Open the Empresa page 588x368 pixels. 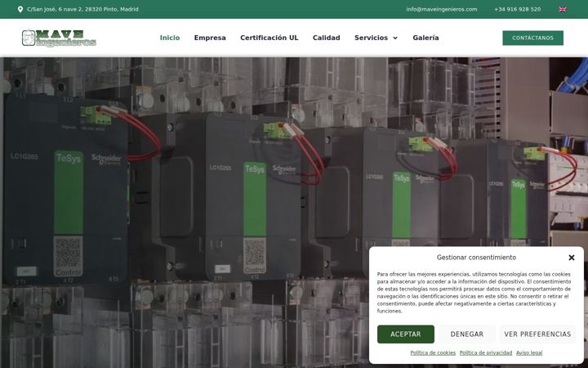coord(210,38)
